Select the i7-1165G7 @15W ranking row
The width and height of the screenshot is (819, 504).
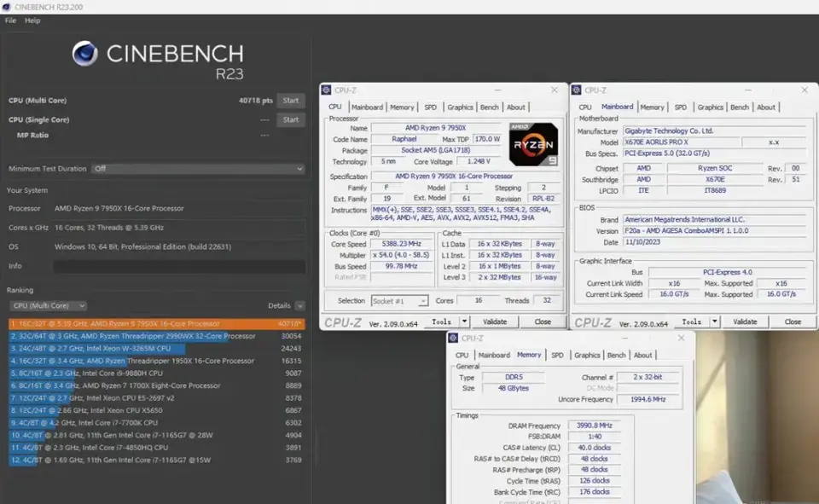[157, 461]
